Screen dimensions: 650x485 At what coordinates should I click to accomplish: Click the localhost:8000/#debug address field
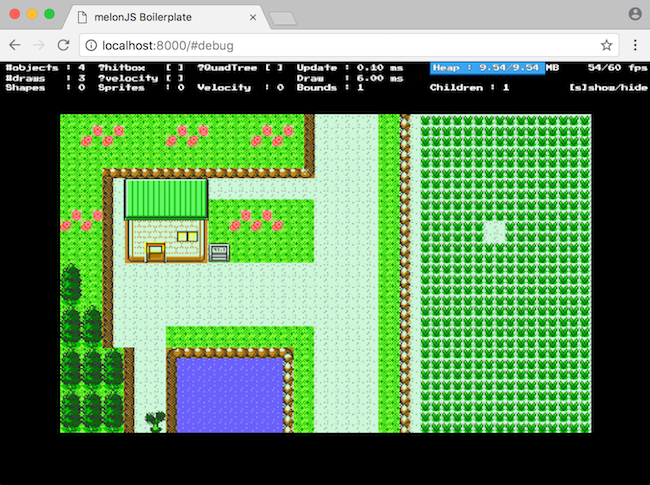349,45
